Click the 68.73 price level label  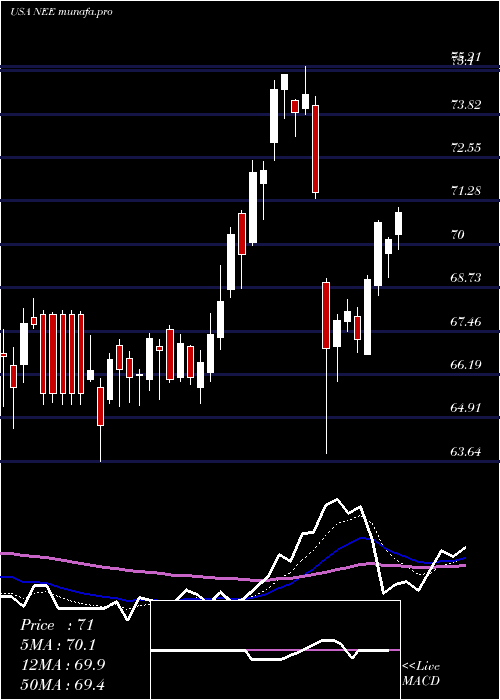[x=466, y=278]
